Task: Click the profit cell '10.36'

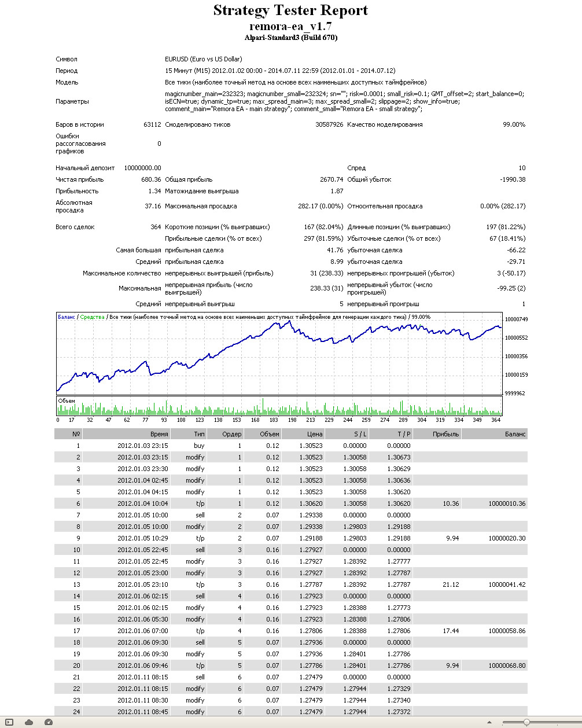Action: pos(451,503)
